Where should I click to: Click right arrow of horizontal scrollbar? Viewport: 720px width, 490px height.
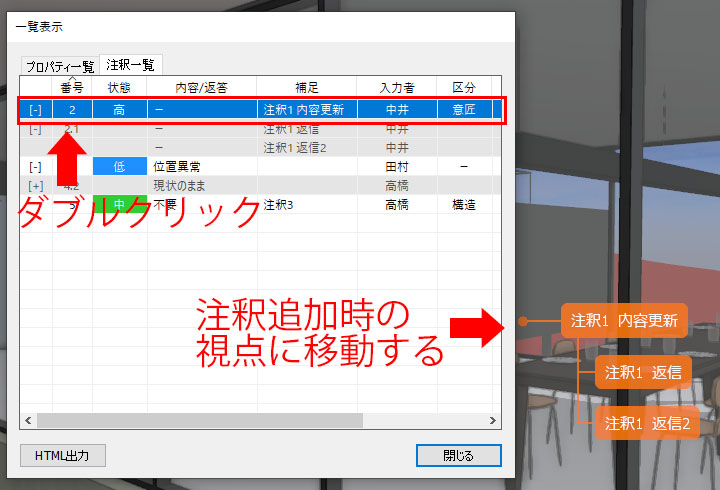click(492, 421)
